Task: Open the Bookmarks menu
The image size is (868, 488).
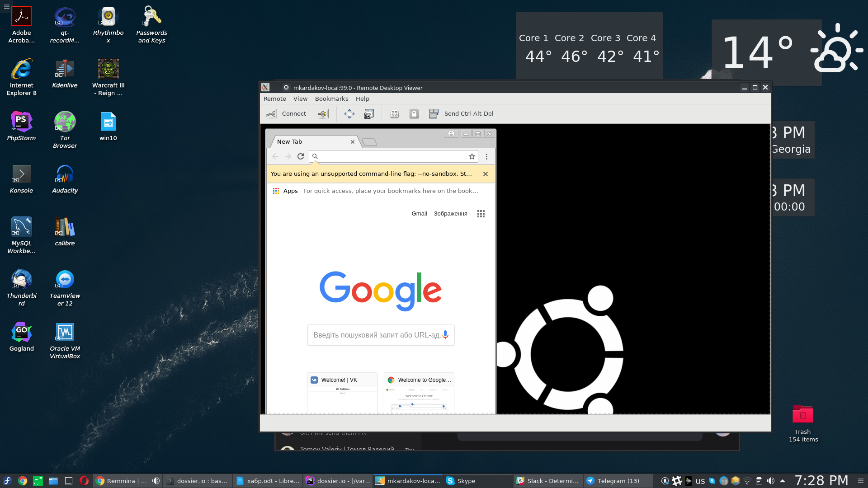Action: click(332, 99)
